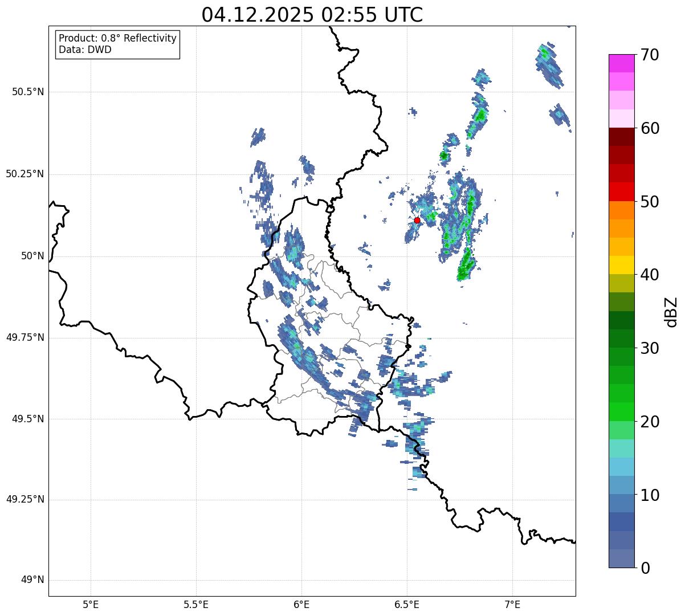Click the 49.5°N latitude label
This screenshot has height=616, width=685.
pyautogui.click(x=28, y=419)
